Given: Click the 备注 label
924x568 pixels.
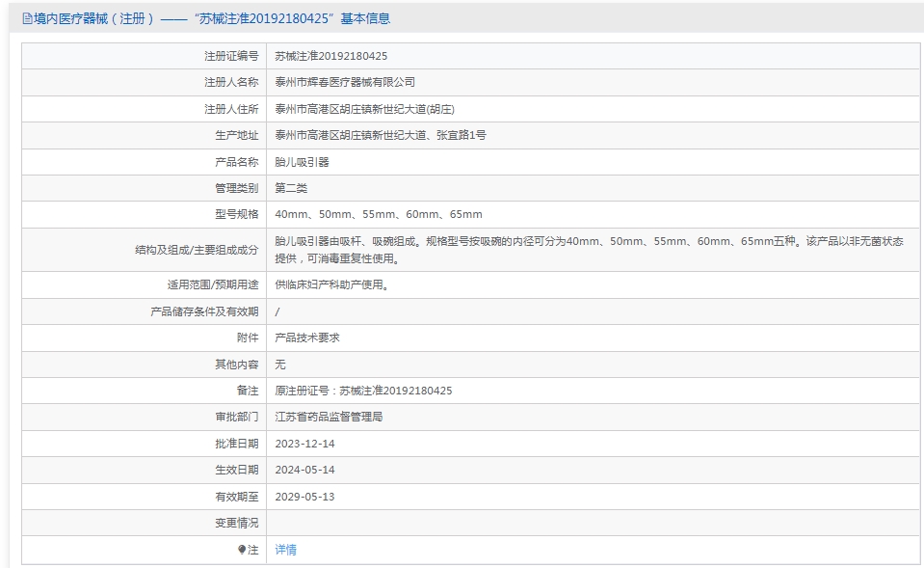Looking at the screenshot, I should 248,392.
